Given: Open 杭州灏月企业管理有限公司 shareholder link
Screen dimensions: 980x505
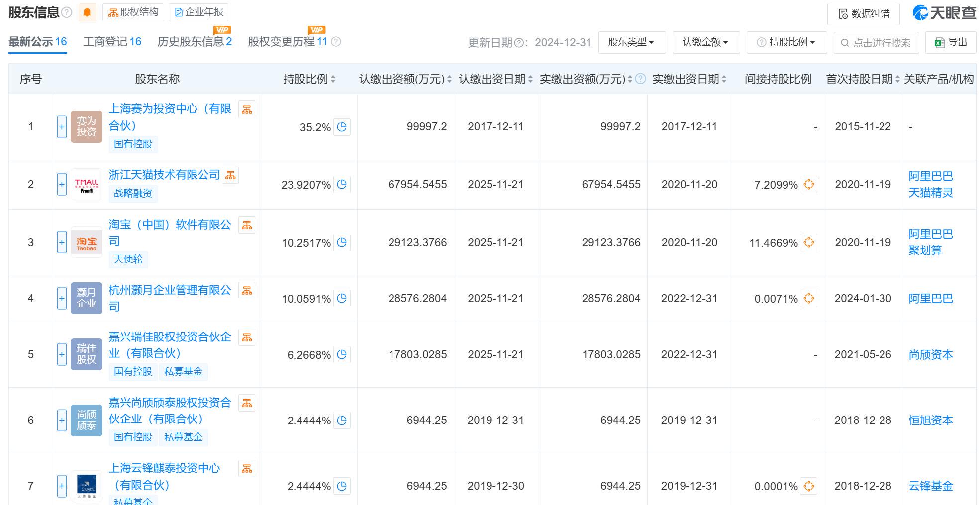Looking at the screenshot, I should pos(170,298).
